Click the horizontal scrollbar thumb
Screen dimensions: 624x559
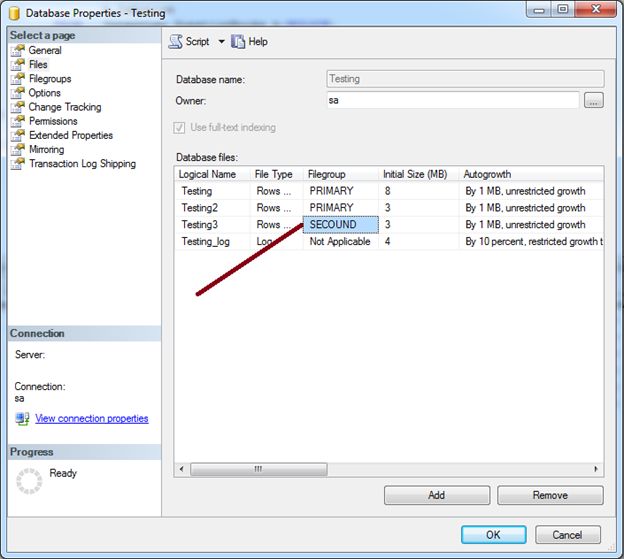(259, 469)
